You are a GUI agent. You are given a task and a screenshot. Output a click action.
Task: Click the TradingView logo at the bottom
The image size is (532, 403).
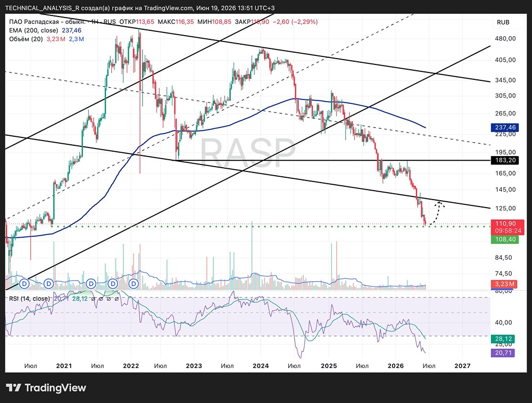click(46, 388)
